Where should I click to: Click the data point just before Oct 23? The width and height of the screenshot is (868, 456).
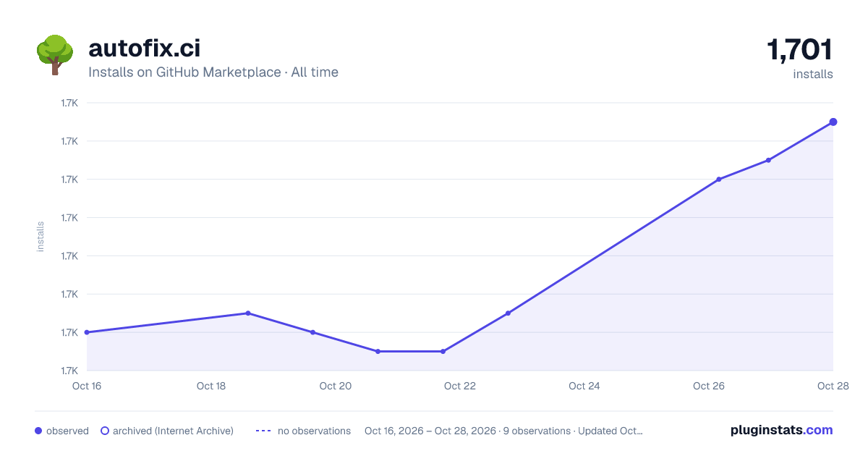[508, 313]
